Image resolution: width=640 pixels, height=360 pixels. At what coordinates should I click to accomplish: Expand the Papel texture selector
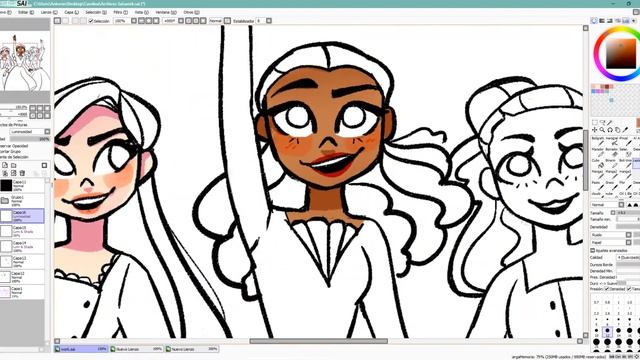pyautogui.click(x=629, y=242)
